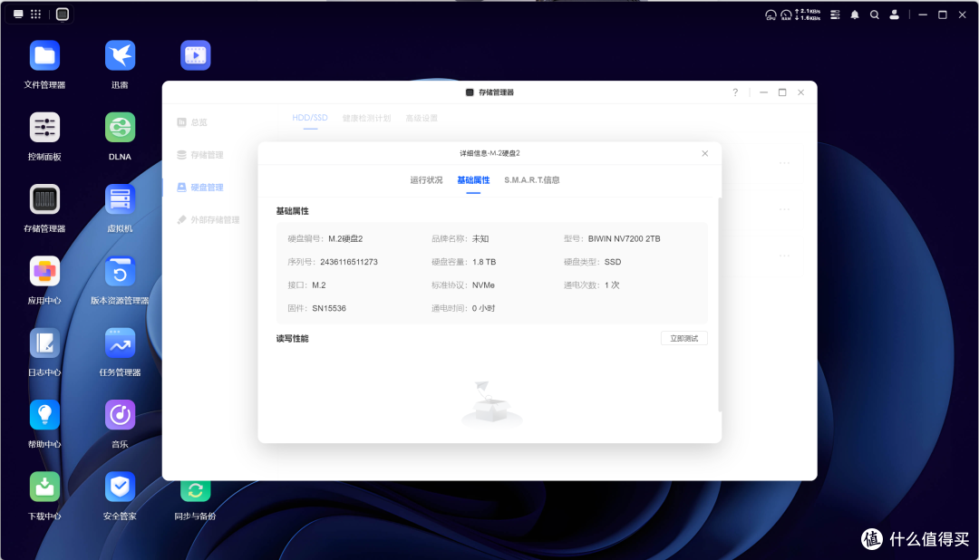Click the 立即测试 button

click(684, 338)
